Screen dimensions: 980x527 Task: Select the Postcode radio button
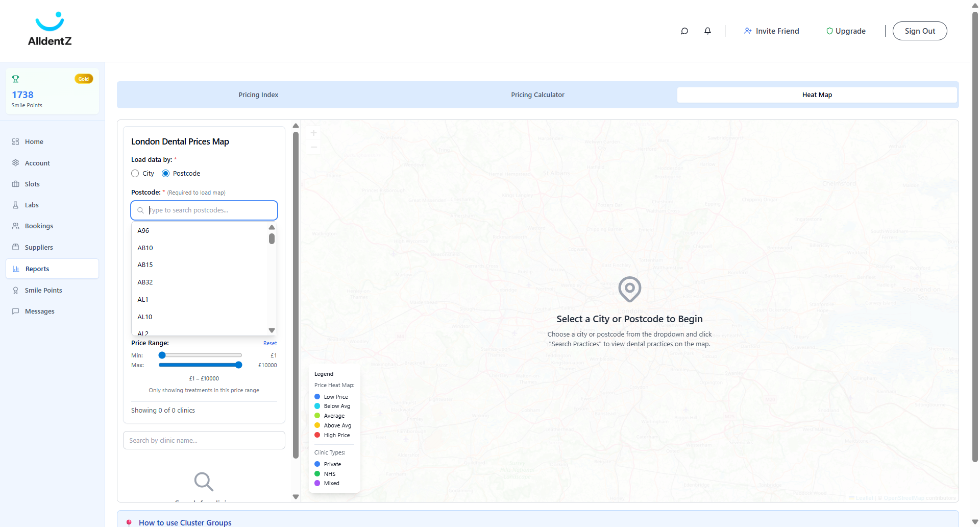tap(166, 174)
